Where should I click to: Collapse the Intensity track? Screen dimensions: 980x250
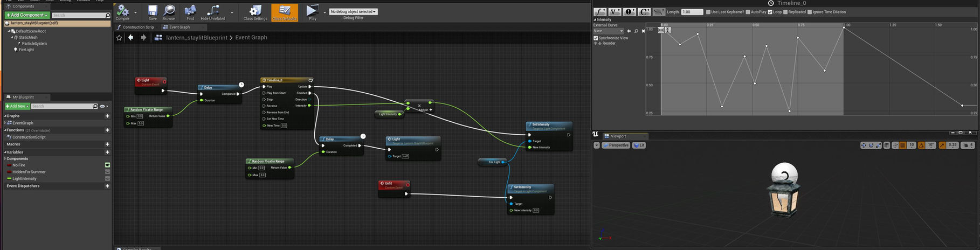(595, 19)
